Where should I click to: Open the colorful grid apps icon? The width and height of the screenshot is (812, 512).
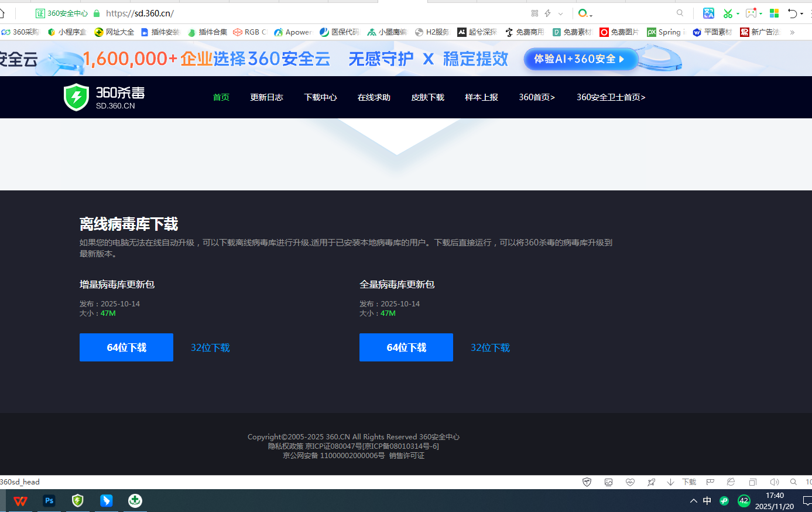click(x=774, y=13)
